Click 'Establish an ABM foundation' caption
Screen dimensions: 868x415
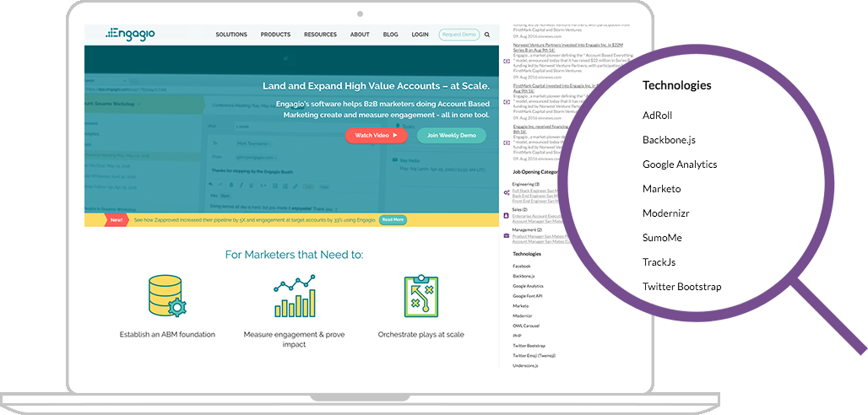tap(167, 335)
